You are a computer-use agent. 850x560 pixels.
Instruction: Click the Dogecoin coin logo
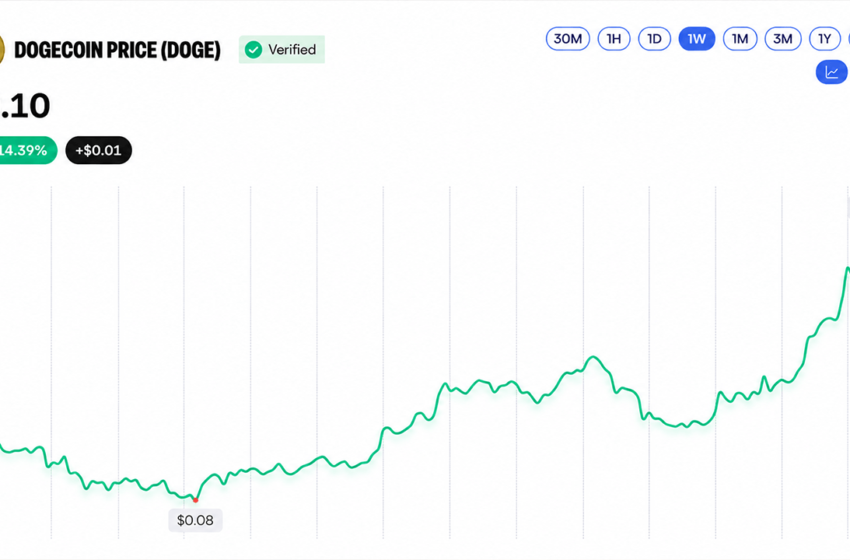(x=2, y=50)
